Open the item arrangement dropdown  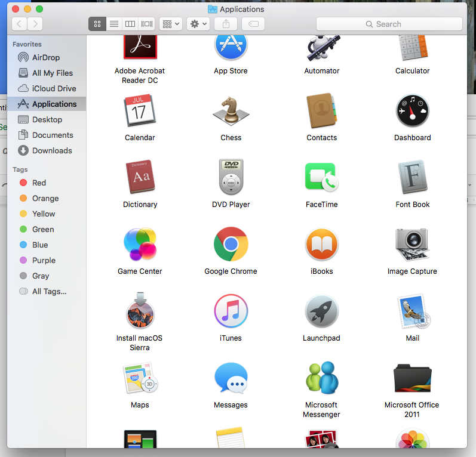[x=171, y=24]
